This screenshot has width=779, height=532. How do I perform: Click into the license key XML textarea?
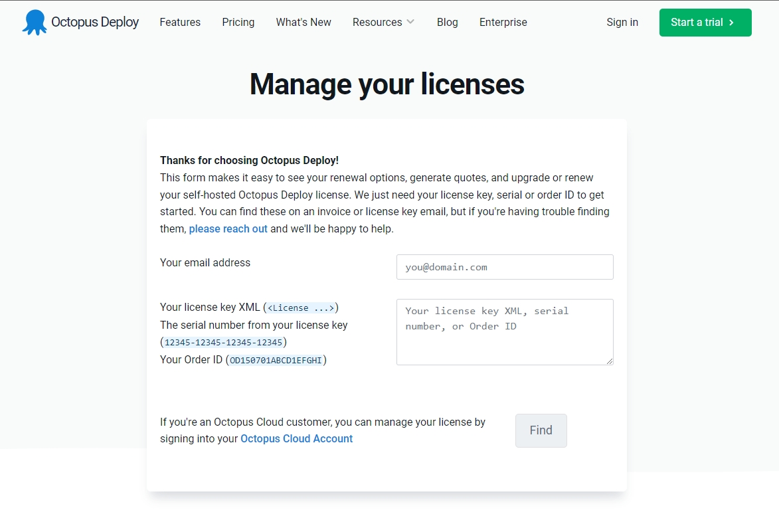(x=505, y=332)
